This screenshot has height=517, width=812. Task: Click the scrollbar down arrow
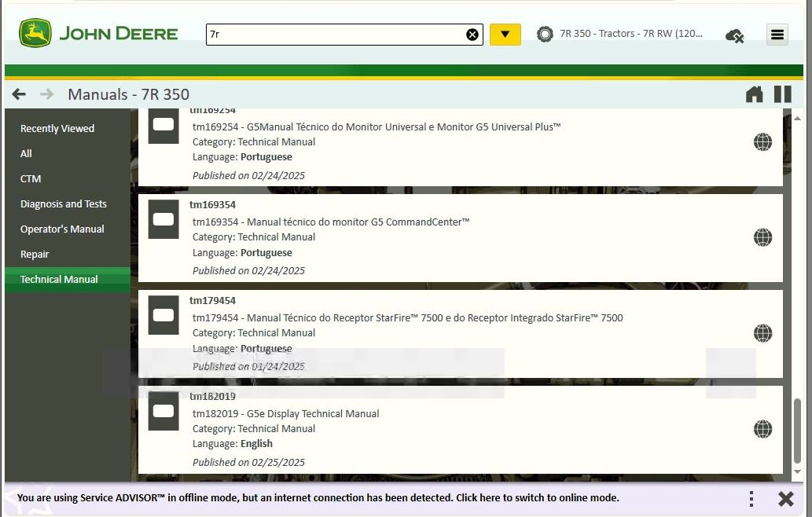798,471
